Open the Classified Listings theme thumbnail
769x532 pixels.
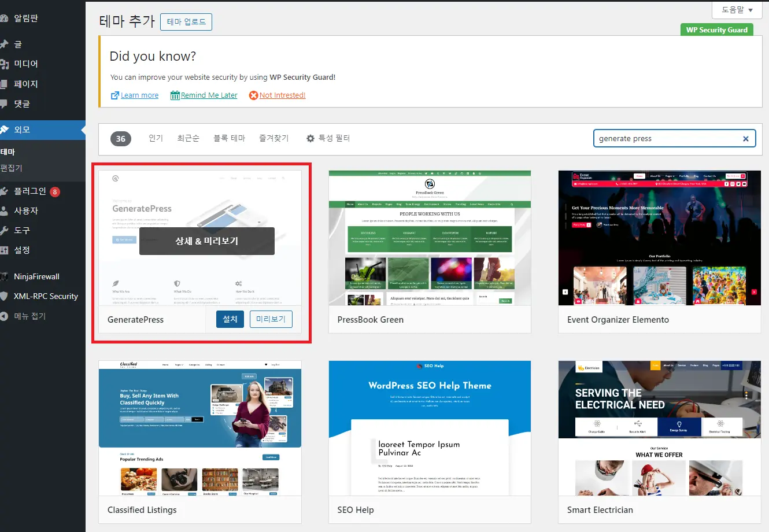pos(200,428)
